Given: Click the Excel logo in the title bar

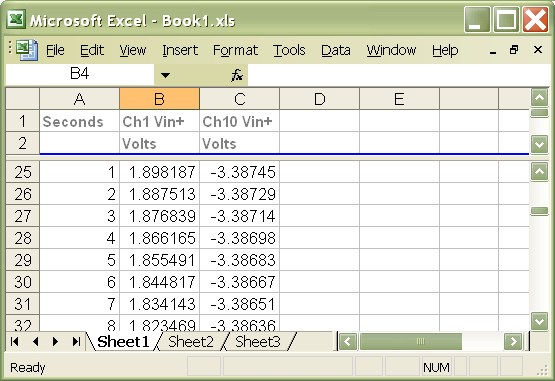Looking at the screenshot, I should click(16, 19).
